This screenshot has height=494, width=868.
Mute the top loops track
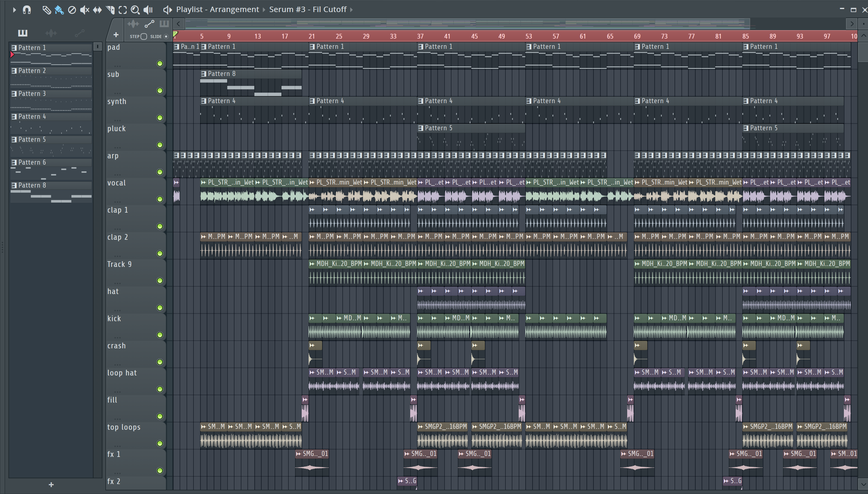[x=160, y=443]
